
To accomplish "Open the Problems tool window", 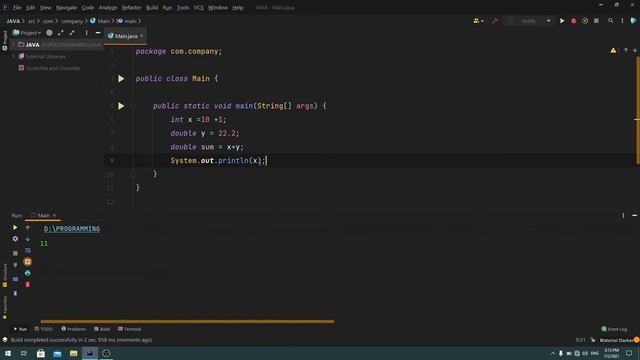I will click(x=73, y=329).
